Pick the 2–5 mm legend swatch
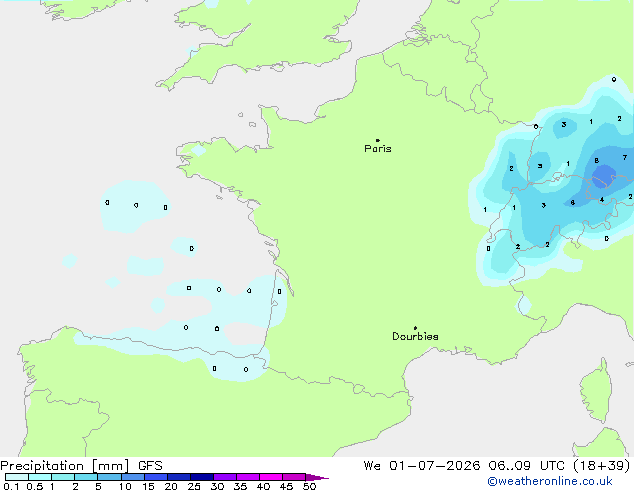The image size is (634, 490). coord(86,477)
